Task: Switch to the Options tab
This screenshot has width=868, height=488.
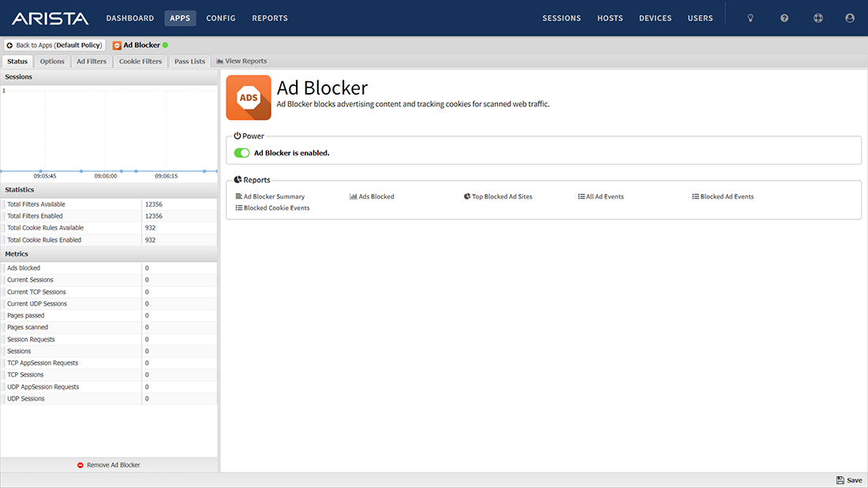Action: point(52,61)
